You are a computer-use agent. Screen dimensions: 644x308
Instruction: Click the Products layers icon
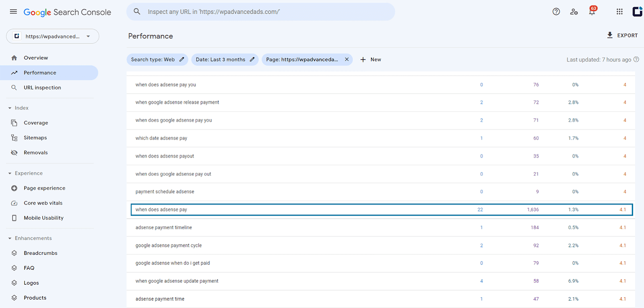click(x=14, y=298)
